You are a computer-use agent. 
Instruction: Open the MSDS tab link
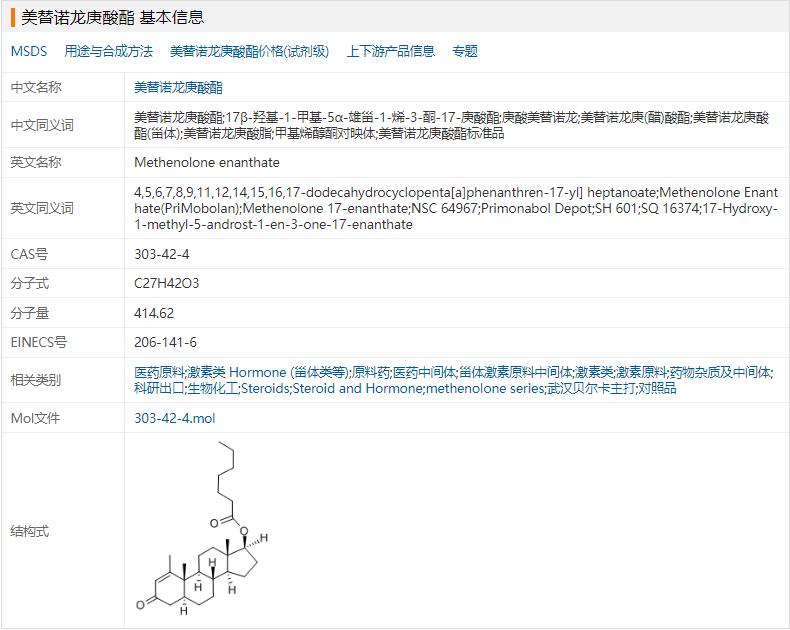point(29,51)
